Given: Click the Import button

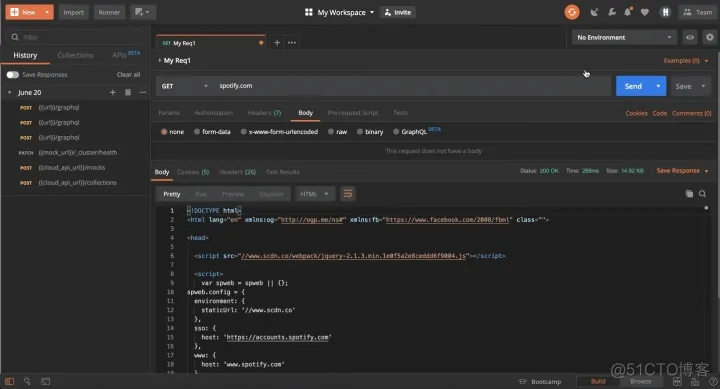Looking at the screenshot, I should click(x=73, y=12).
